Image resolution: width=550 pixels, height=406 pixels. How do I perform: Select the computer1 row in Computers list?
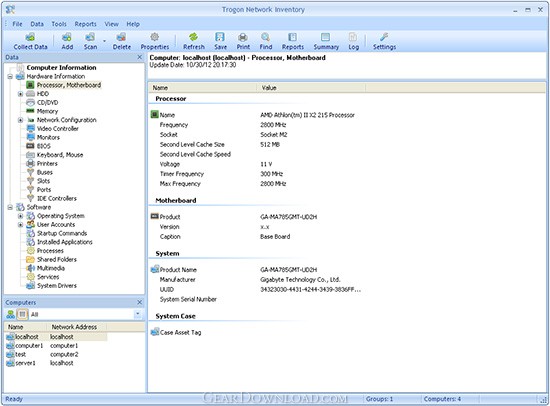pos(56,346)
